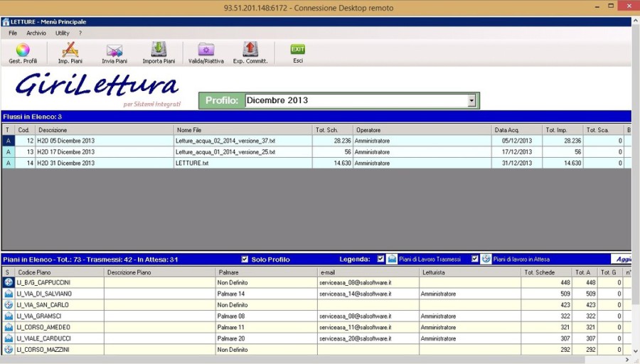
Task: Click status icon of LI_VIA_DI_SALVIANO row
Action: pos(9,294)
